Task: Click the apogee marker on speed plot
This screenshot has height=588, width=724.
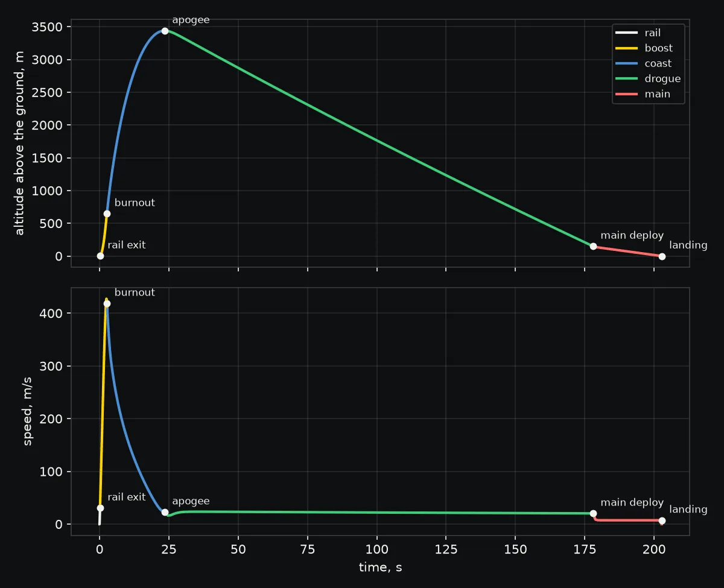Action: click(x=165, y=512)
